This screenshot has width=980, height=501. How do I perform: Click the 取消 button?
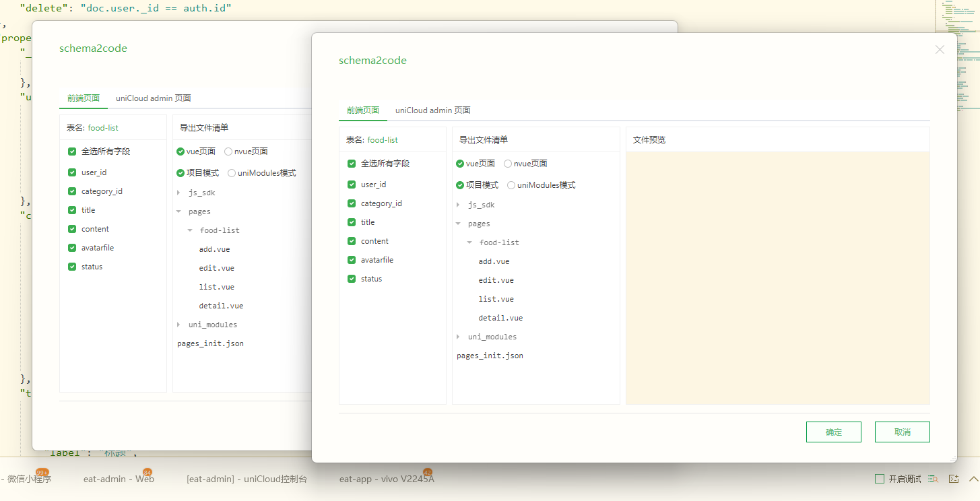(902, 432)
